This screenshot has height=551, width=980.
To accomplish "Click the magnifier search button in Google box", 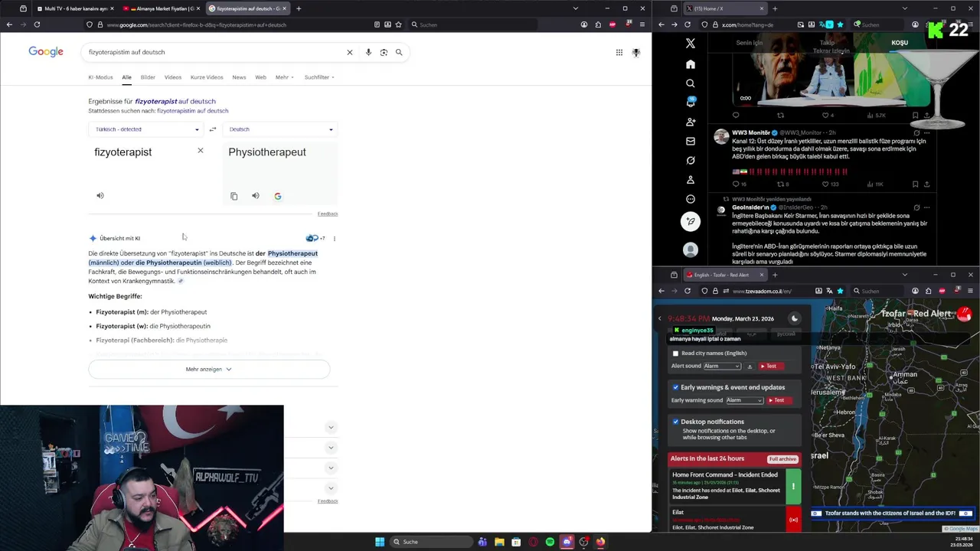I will coord(399,52).
